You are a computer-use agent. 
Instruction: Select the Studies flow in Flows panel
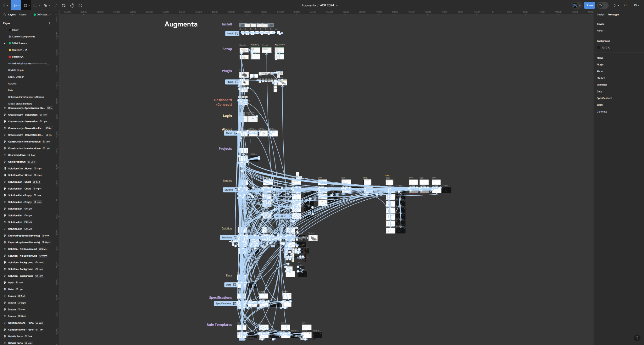(601, 78)
